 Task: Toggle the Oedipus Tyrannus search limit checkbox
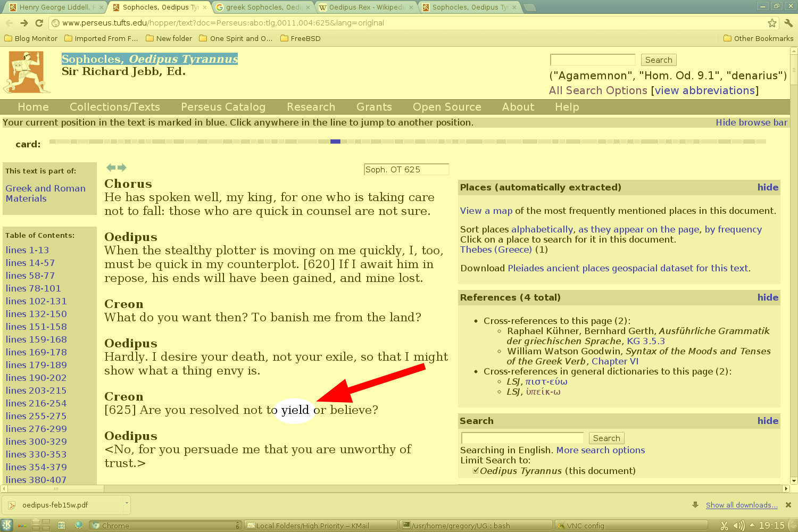point(476,470)
